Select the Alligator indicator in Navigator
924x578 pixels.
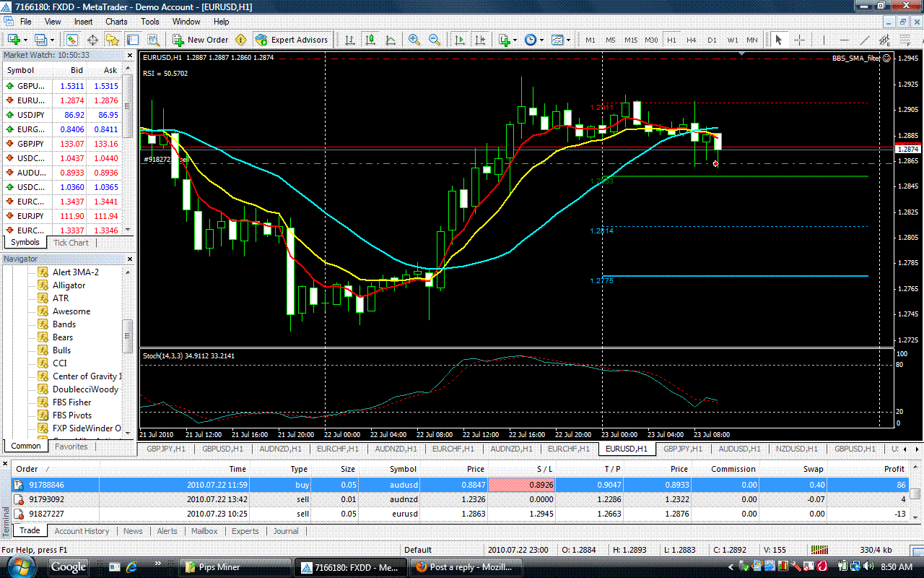(69, 285)
